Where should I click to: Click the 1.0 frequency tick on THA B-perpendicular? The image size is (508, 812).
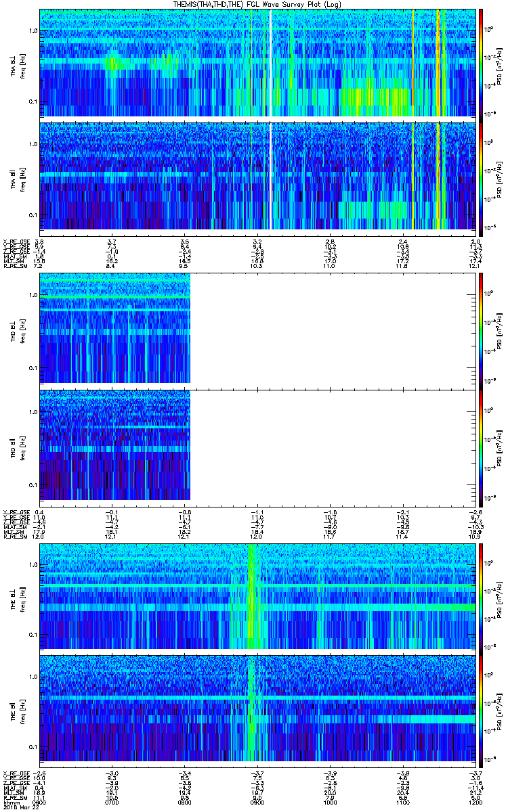33,32
